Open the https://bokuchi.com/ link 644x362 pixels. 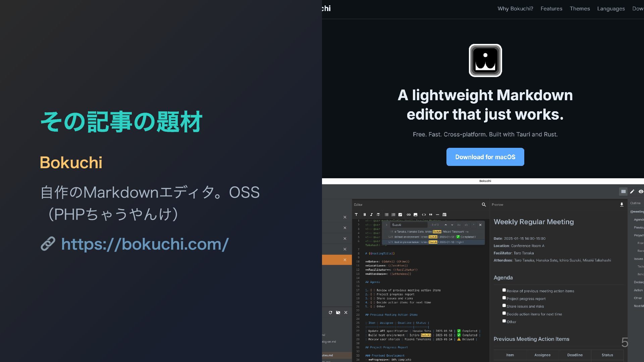145,244
